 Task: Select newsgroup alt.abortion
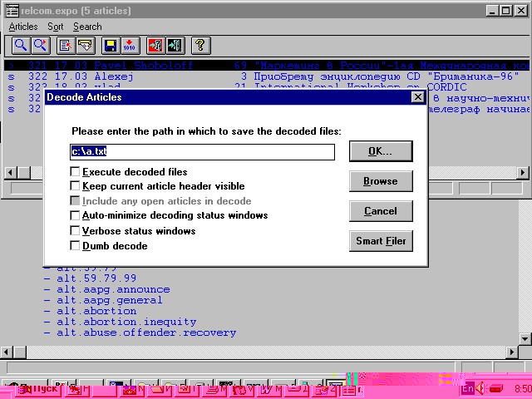pyautogui.click(x=96, y=311)
